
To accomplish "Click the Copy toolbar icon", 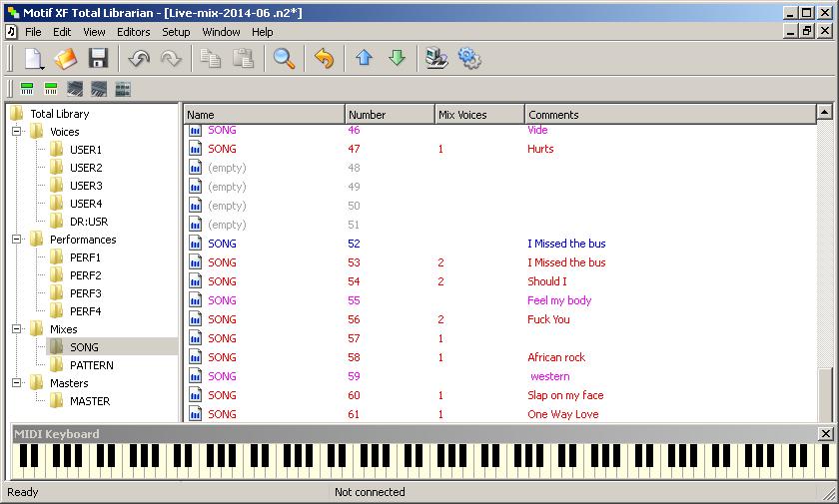I will (211, 58).
